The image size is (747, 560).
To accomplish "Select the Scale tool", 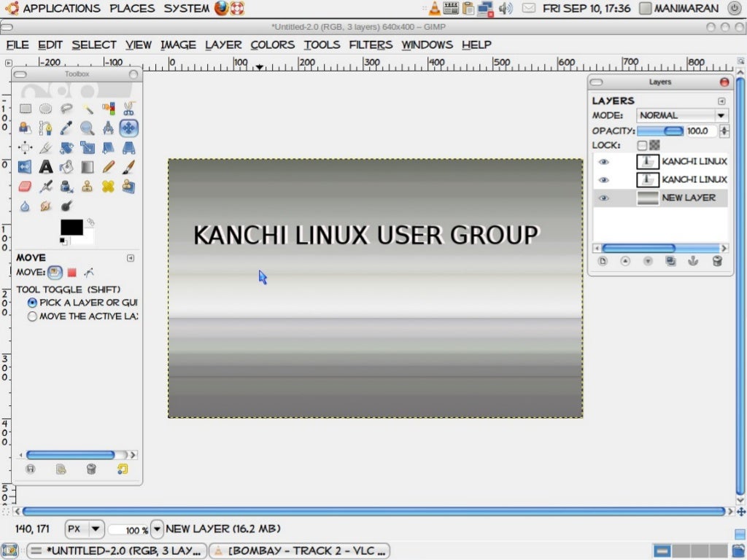I will coord(88,147).
